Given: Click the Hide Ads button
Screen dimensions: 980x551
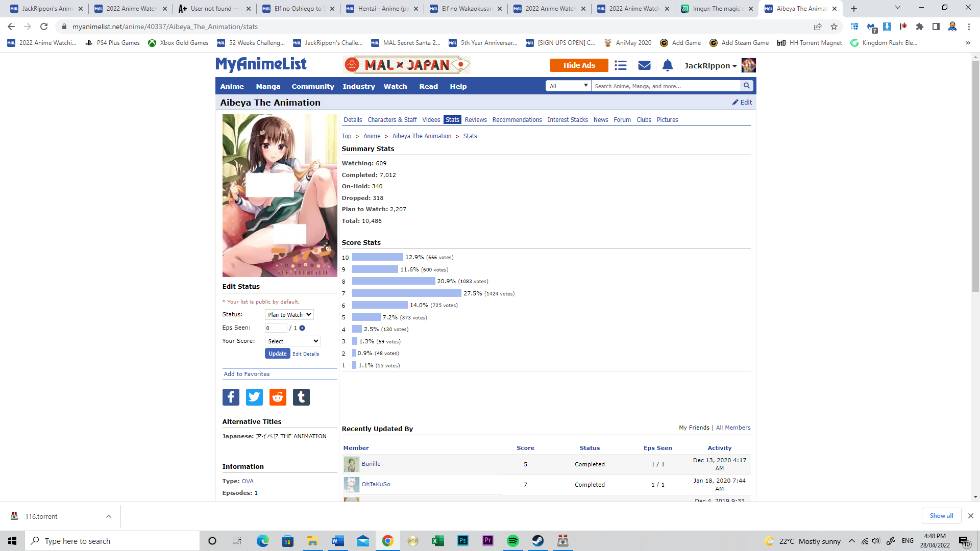Looking at the screenshot, I should pyautogui.click(x=579, y=65).
